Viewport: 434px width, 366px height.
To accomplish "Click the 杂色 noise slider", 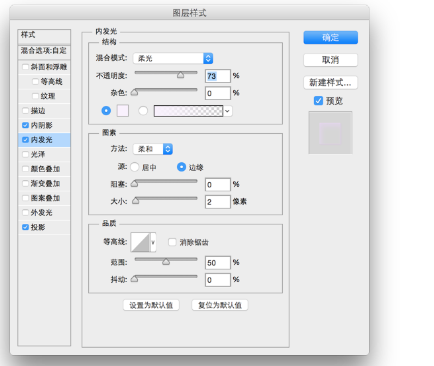I will (x=166, y=91).
